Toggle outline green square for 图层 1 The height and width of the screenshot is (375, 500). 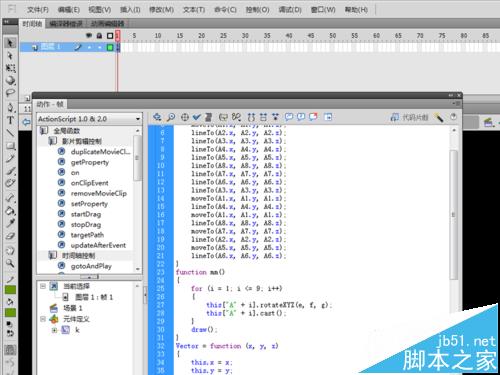(x=110, y=47)
